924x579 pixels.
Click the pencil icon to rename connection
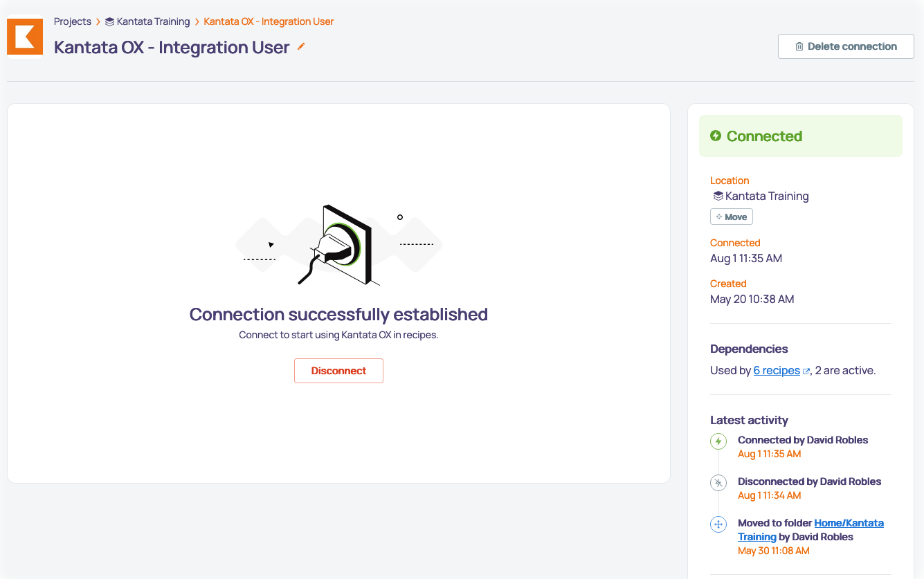click(x=301, y=47)
